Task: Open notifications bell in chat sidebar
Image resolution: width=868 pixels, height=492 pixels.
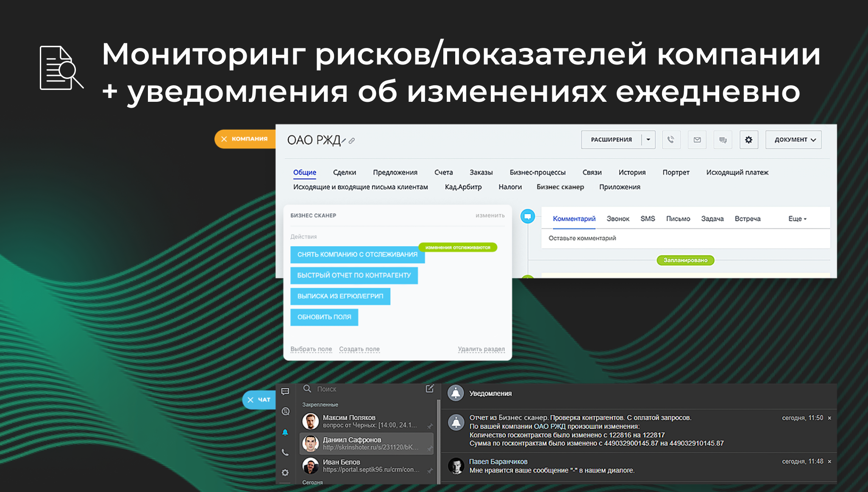Action: click(x=285, y=432)
